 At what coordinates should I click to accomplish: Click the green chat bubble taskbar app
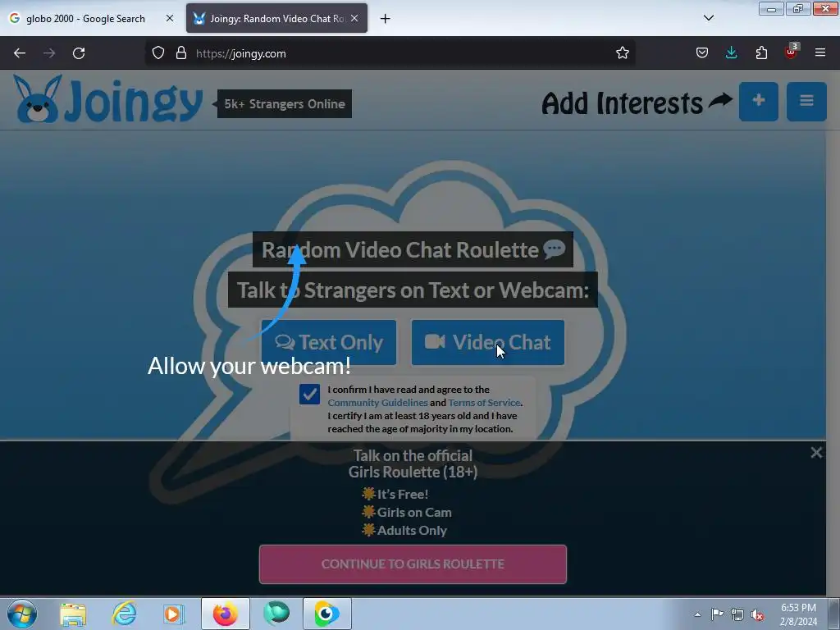click(x=276, y=614)
